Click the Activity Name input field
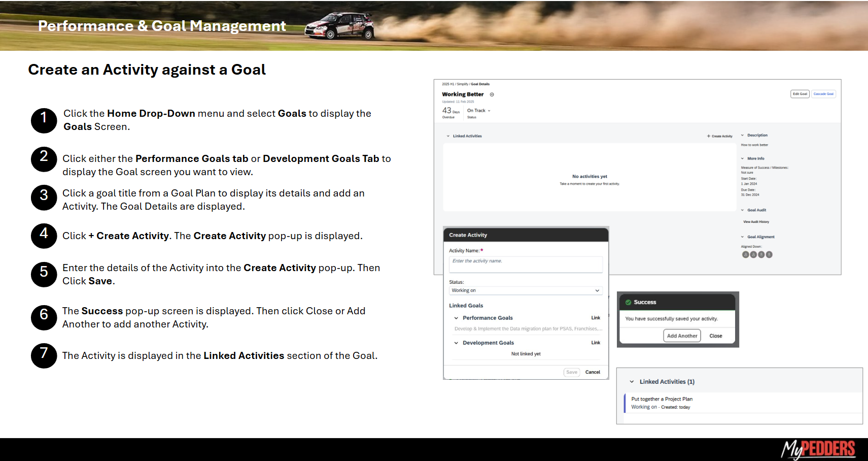This screenshot has width=868, height=461. pos(525,264)
